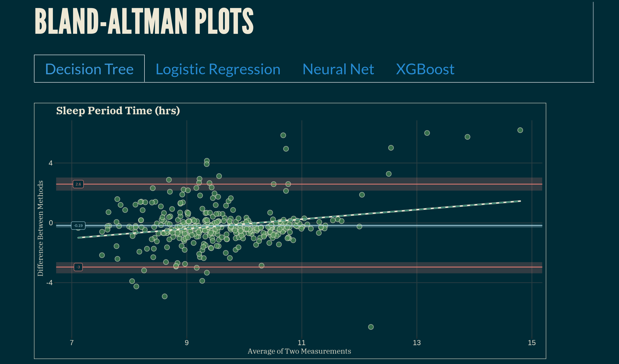The image size is (619, 364).
Task: Select the Neural Net tab
Action: point(338,69)
